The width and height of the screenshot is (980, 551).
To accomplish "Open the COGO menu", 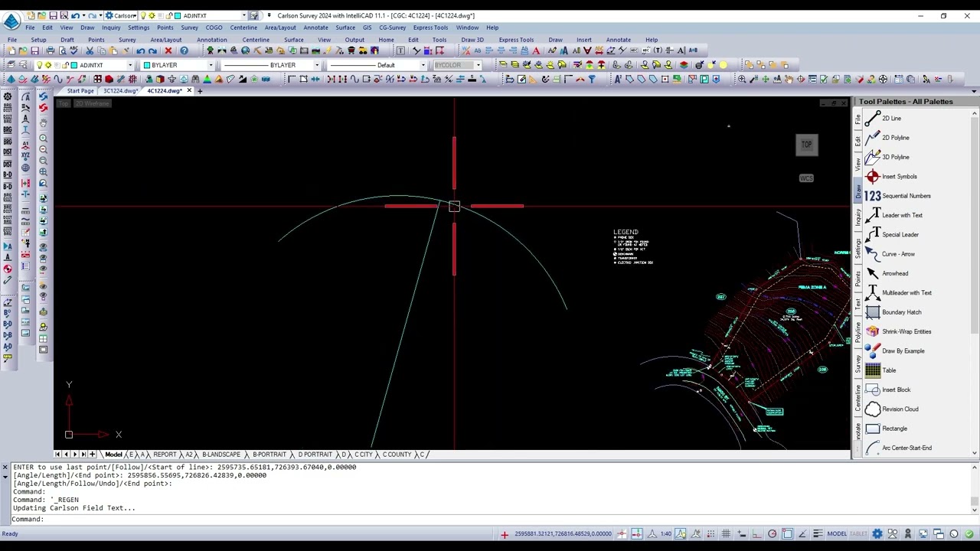I will click(x=214, y=28).
